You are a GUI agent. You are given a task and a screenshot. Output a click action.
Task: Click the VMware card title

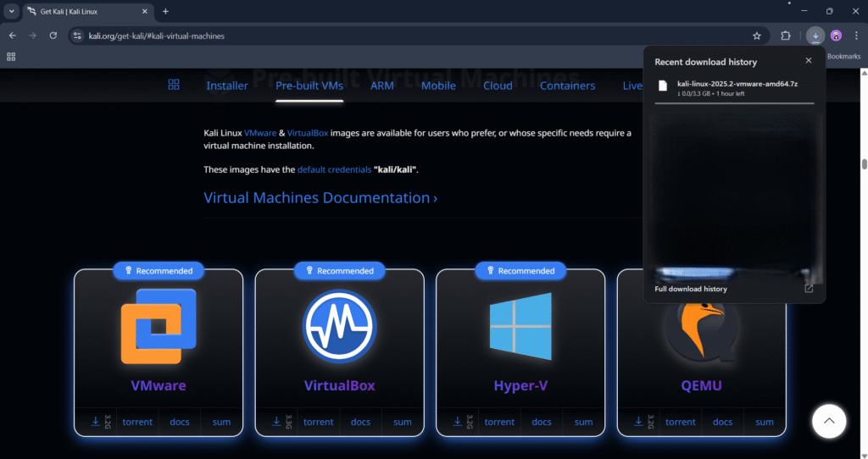coord(159,385)
